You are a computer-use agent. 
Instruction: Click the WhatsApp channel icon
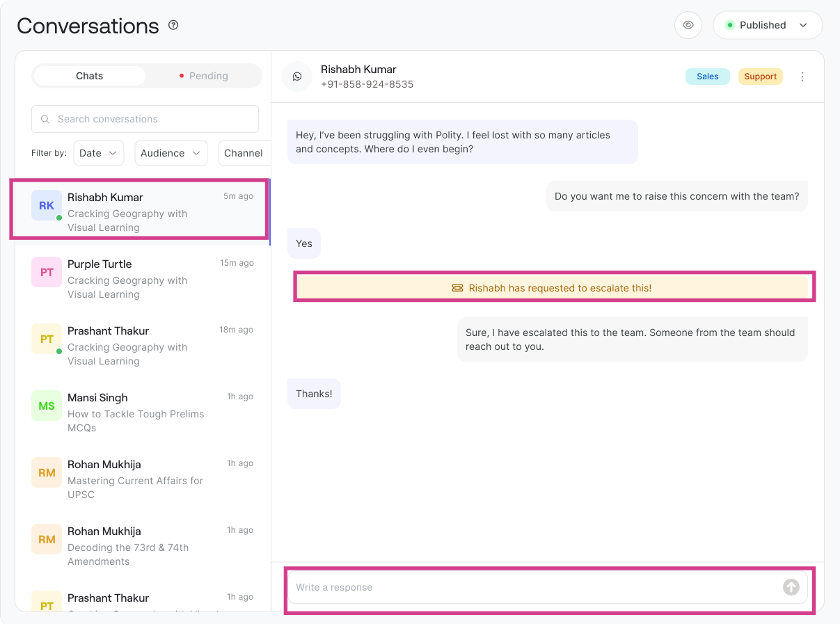(297, 77)
